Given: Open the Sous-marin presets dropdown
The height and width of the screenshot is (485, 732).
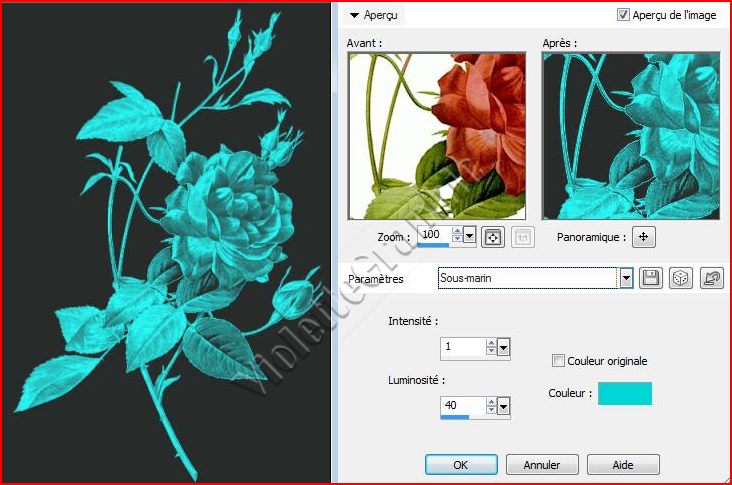Looking at the screenshot, I should click(627, 279).
